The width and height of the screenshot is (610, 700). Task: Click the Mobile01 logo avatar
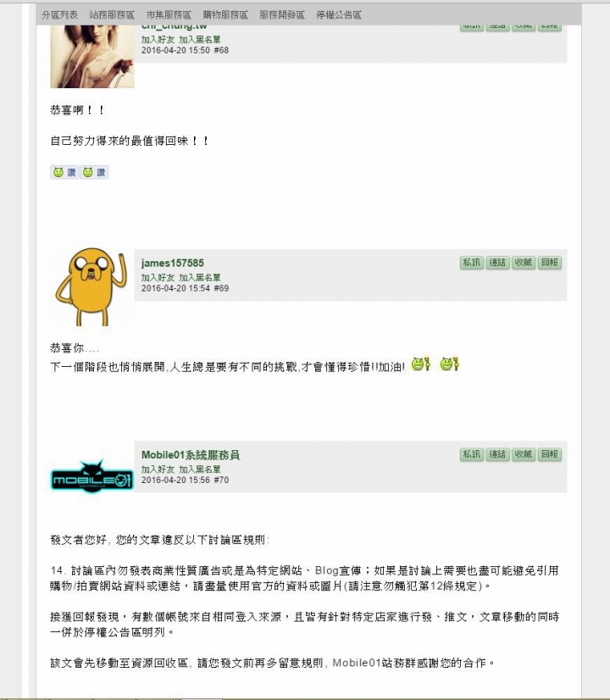(x=92, y=476)
